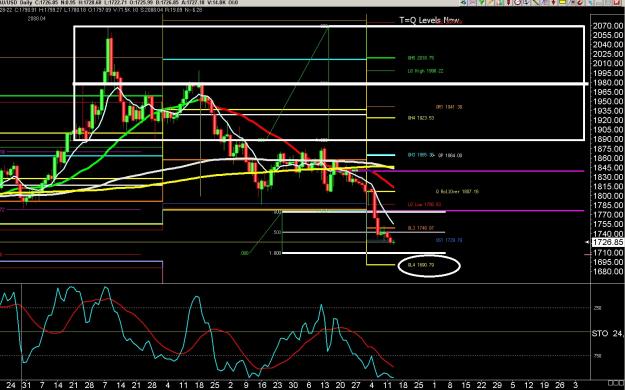The height and width of the screenshot is (390, 625).
Task: Click the Fibonacci '1.000' level label
Action: tap(275, 253)
